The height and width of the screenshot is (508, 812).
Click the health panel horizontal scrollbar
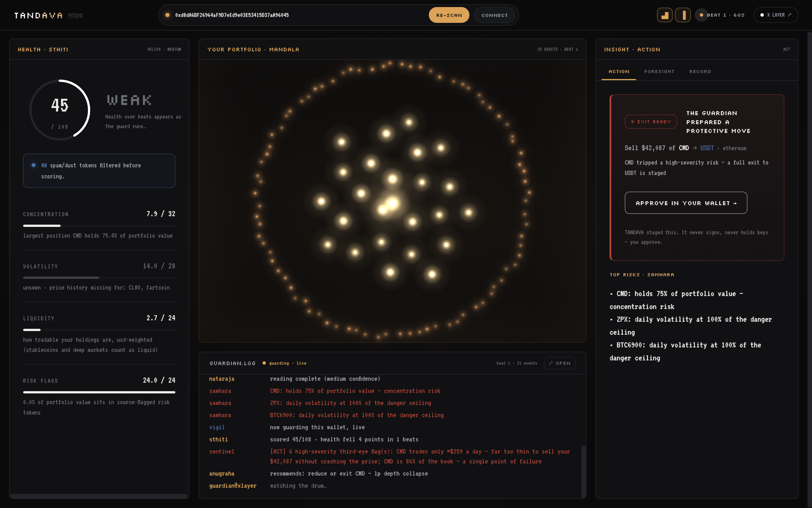[99, 496]
